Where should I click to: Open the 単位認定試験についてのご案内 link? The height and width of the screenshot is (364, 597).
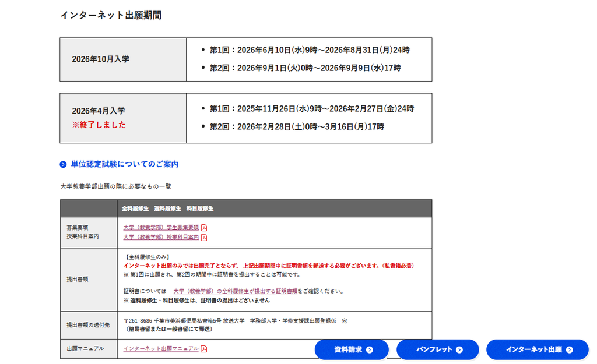pos(125,164)
